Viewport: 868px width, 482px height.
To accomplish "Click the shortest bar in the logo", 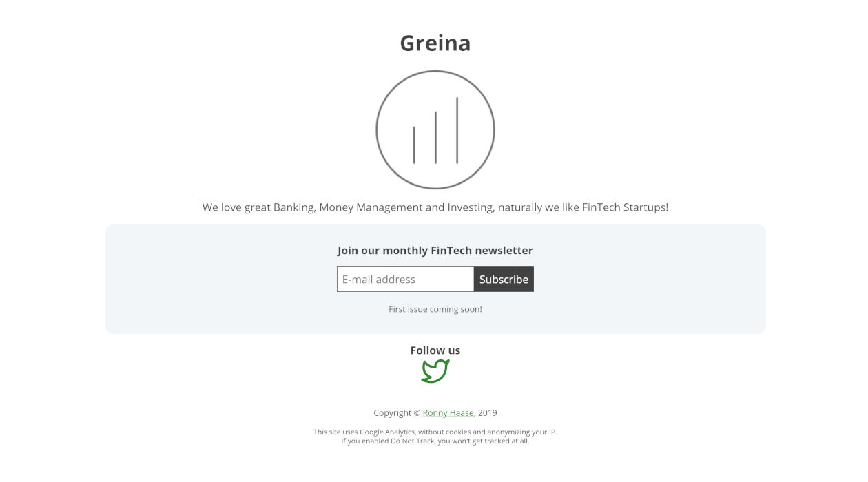I will [x=414, y=145].
